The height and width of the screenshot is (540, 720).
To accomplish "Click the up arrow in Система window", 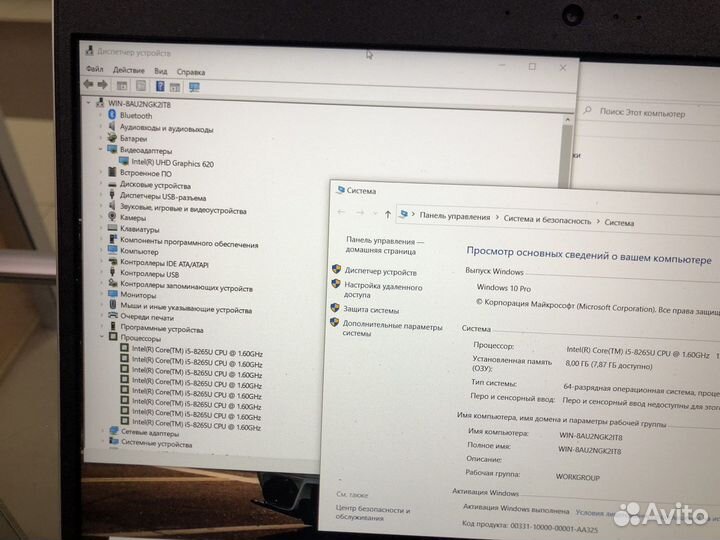I will 387,214.
